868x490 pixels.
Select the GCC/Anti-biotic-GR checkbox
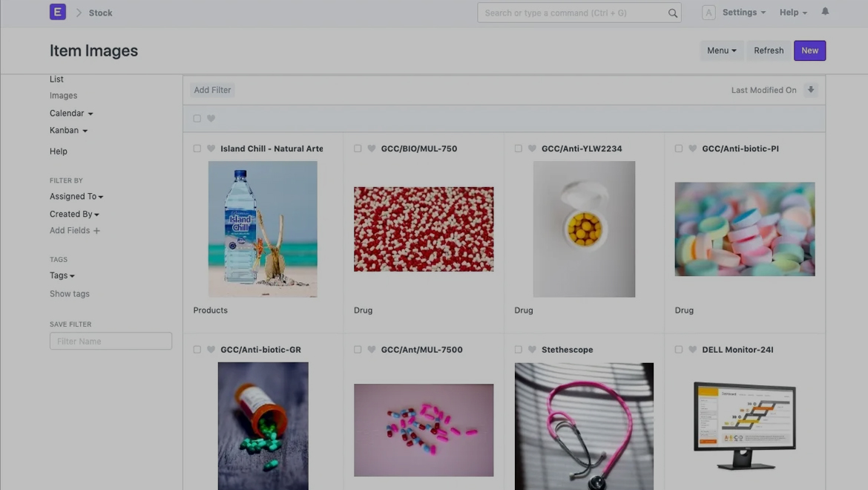click(197, 350)
